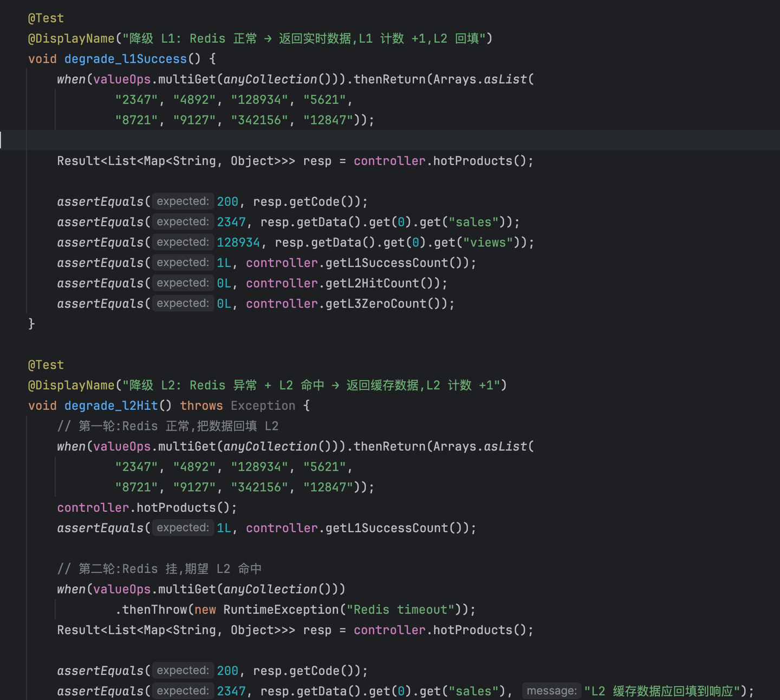The image size is (780, 700).
Task: Click the void keyword before degrade_l2Hit
Action: [42, 406]
